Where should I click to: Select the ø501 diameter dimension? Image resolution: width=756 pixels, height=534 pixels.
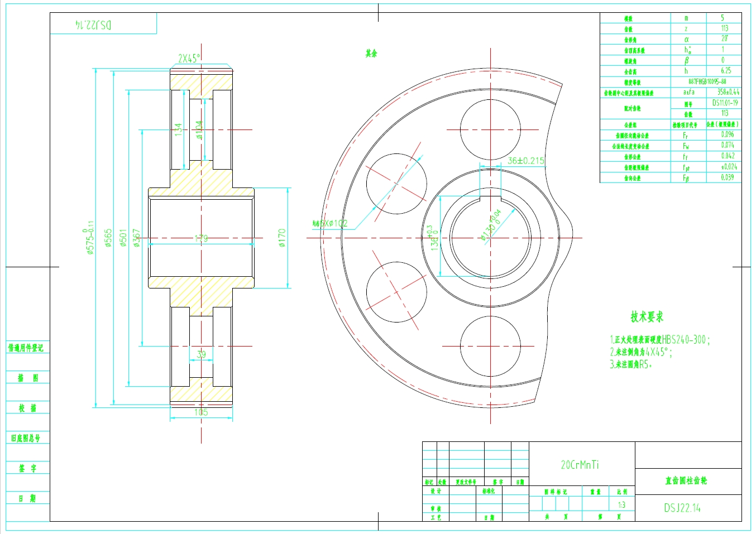(x=123, y=238)
